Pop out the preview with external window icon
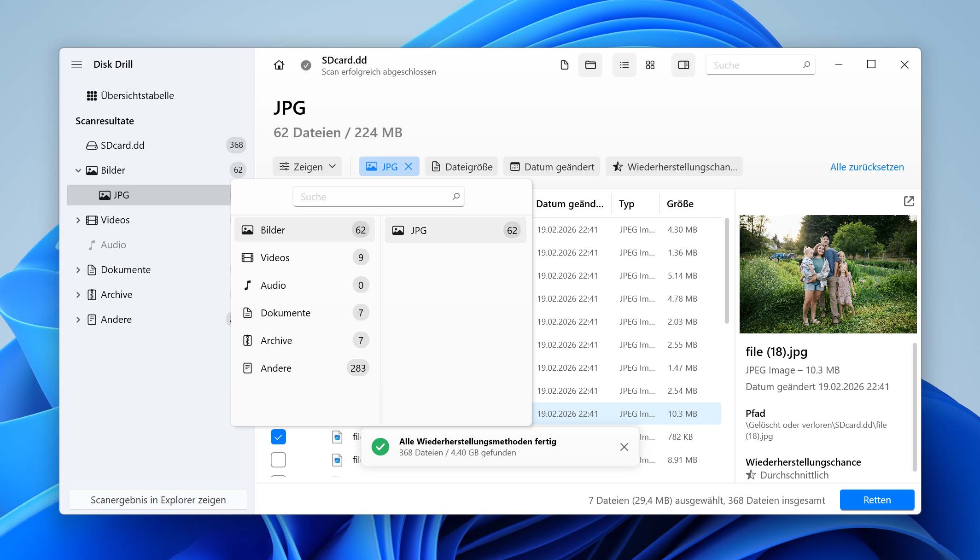Image resolution: width=980 pixels, height=560 pixels. 909,201
